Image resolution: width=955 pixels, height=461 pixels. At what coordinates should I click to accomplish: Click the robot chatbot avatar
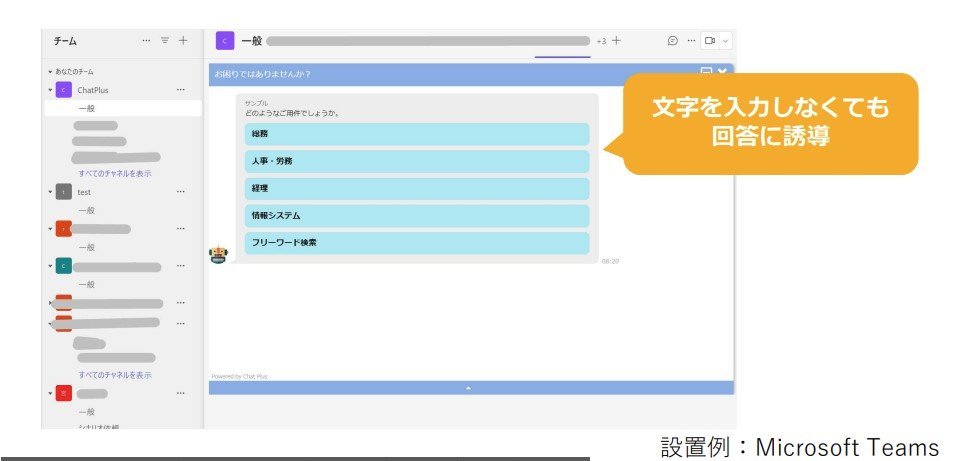click(x=218, y=254)
